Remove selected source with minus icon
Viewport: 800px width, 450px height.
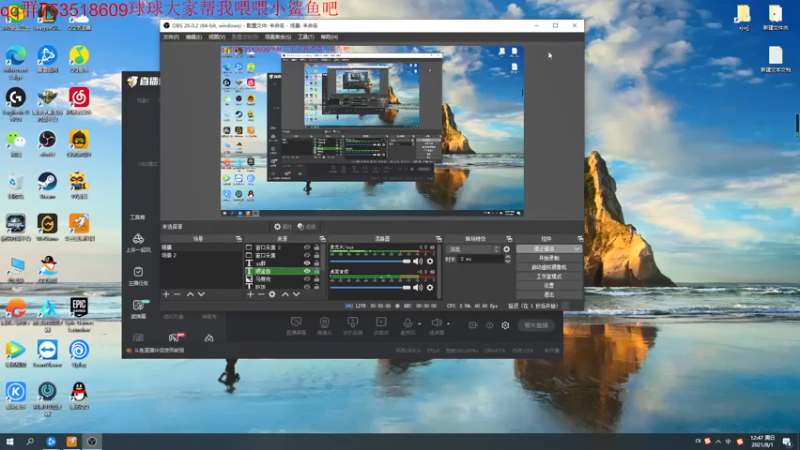[x=261, y=294]
